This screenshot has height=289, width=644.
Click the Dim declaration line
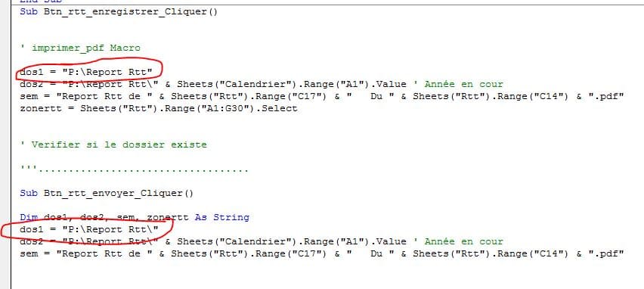pyautogui.click(x=135, y=217)
